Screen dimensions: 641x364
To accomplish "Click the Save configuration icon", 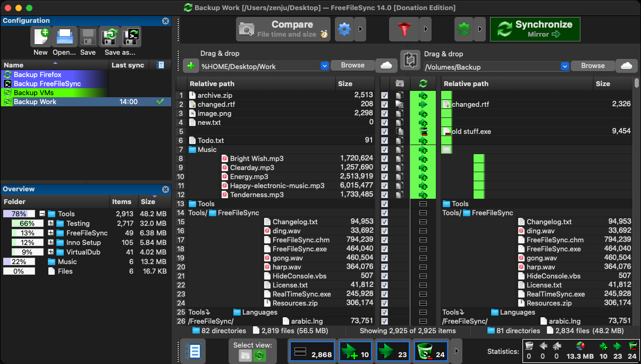I will tap(88, 36).
